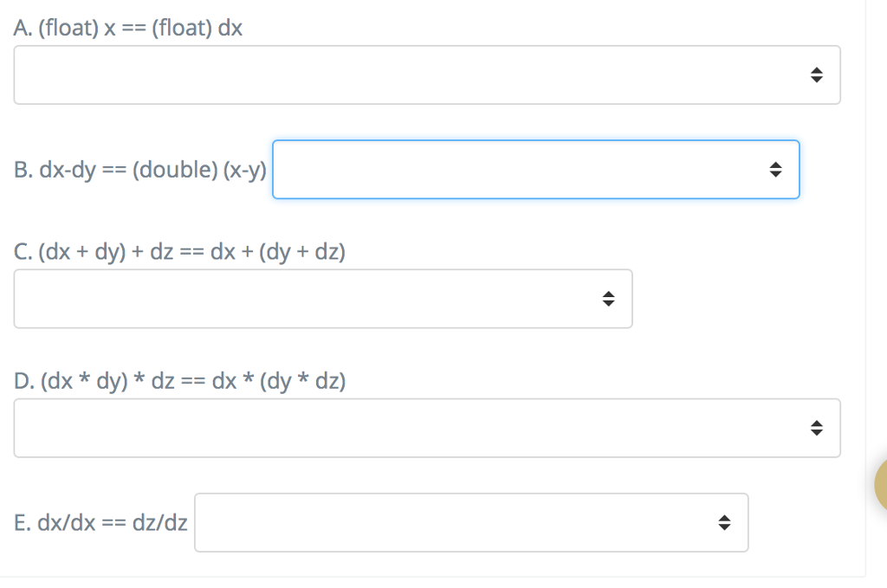Open the dropdown for question C
This screenshot has width=887, height=588.
pyautogui.click(x=322, y=298)
